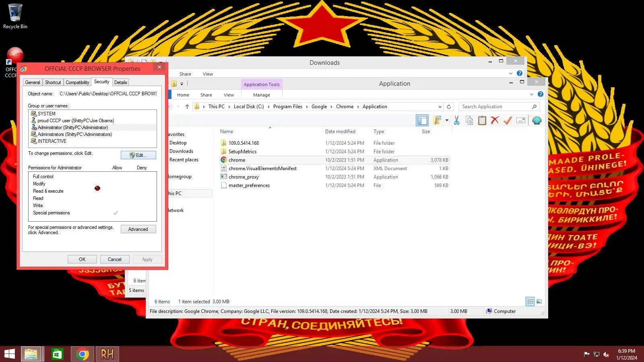Open Google Chrome from the taskbar

pos(83,354)
